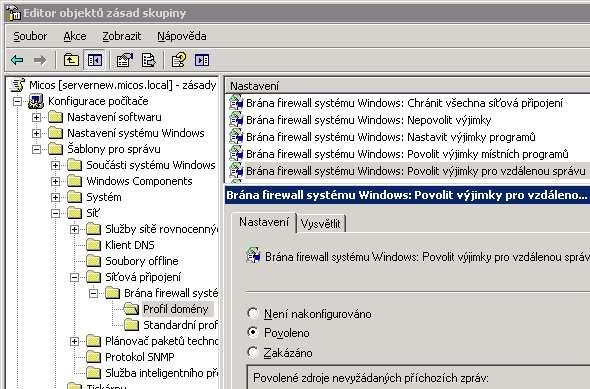590x389 pixels.
Task: Switch to the Nastavení tab in dialog
Action: coord(264,222)
